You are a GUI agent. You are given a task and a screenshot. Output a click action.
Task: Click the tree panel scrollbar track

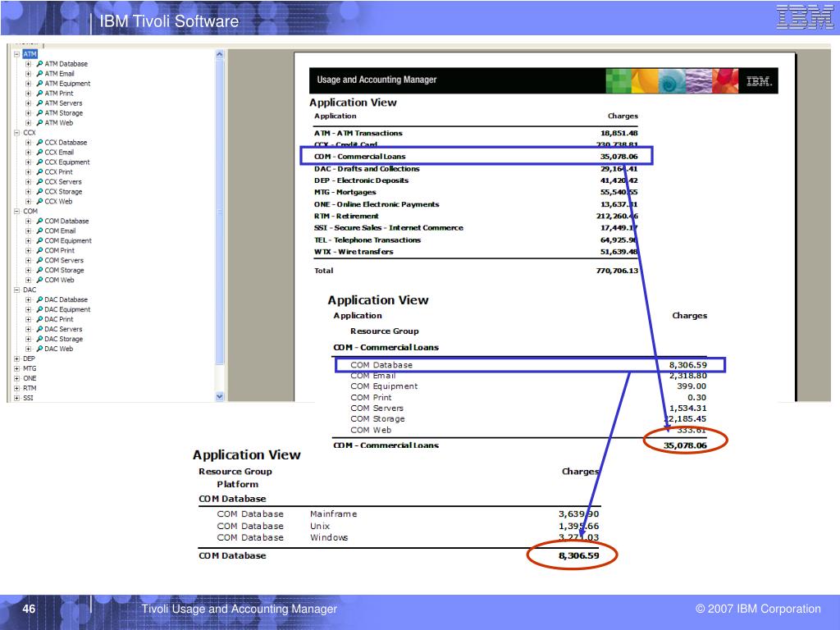(x=219, y=225)
